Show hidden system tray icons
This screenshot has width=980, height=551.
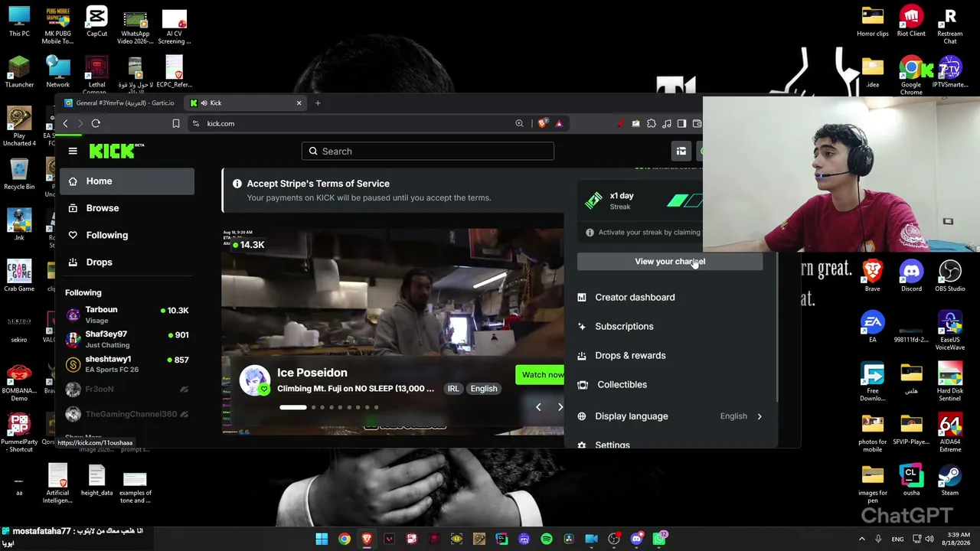pyautogui.click(x=861, y=539)
